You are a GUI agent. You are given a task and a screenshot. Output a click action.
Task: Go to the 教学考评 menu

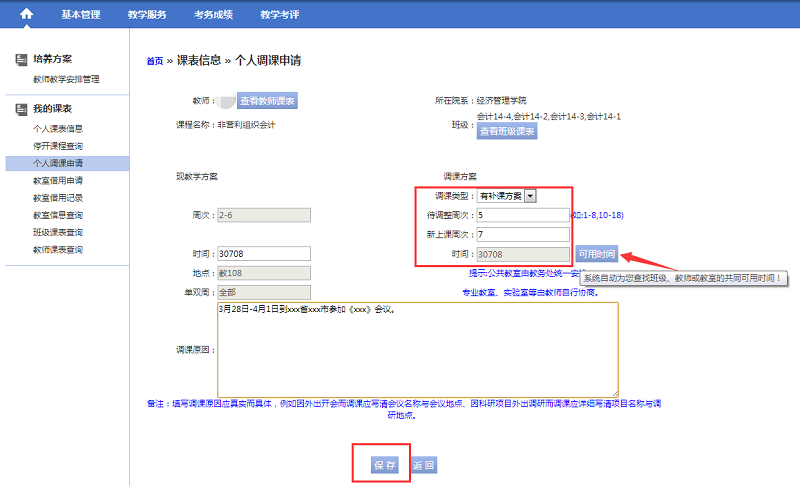[x=279, y=15]
